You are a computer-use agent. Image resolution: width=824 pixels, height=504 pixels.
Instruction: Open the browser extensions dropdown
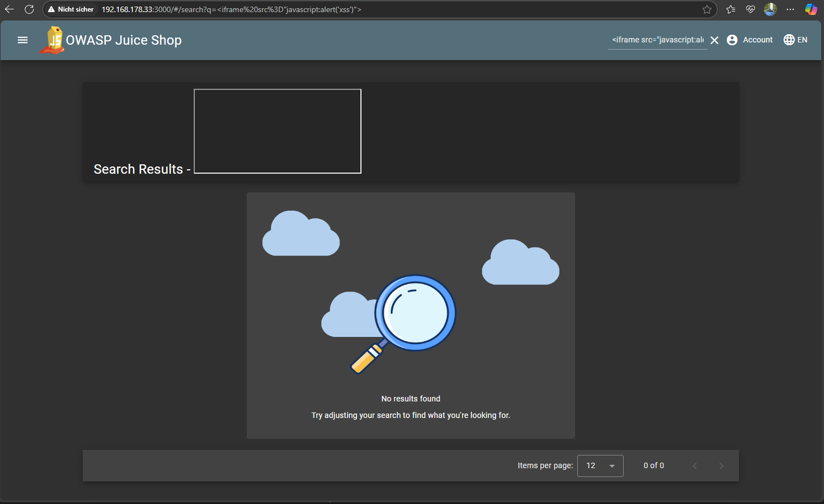tap(730, 9)
